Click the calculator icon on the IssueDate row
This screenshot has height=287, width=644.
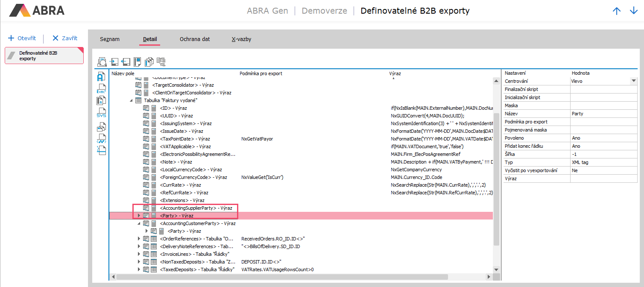coord(153,131)
